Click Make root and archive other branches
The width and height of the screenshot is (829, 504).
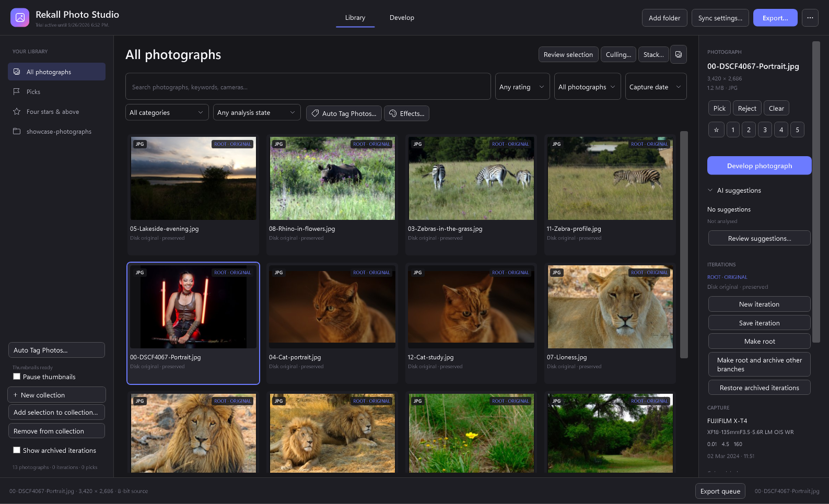point(759,364)
